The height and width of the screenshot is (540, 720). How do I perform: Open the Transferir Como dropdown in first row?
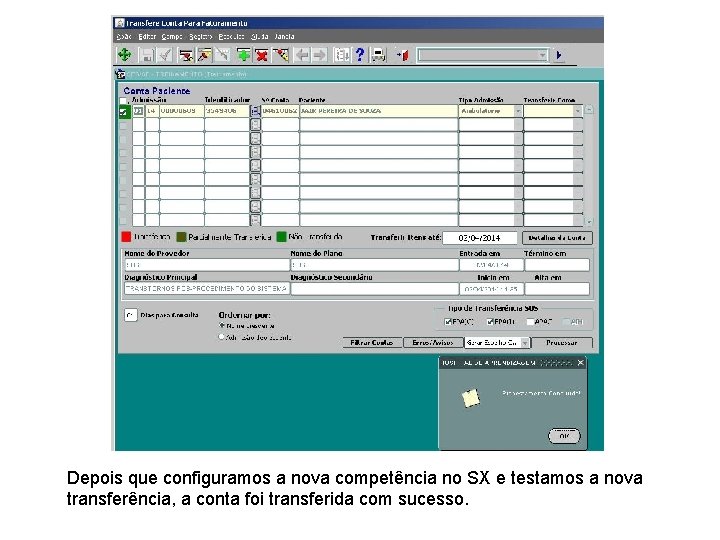pyautogui.click(x=578, y=111)
